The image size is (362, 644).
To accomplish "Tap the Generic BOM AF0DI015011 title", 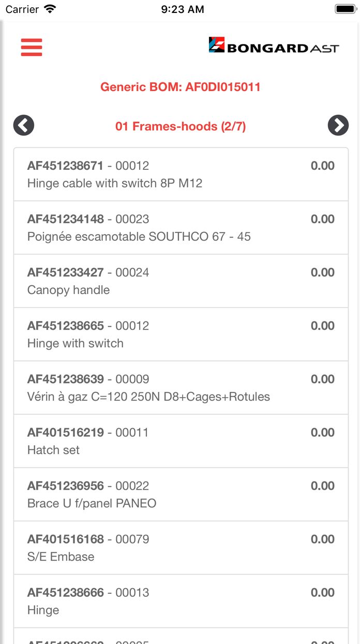I will point(180,87).
